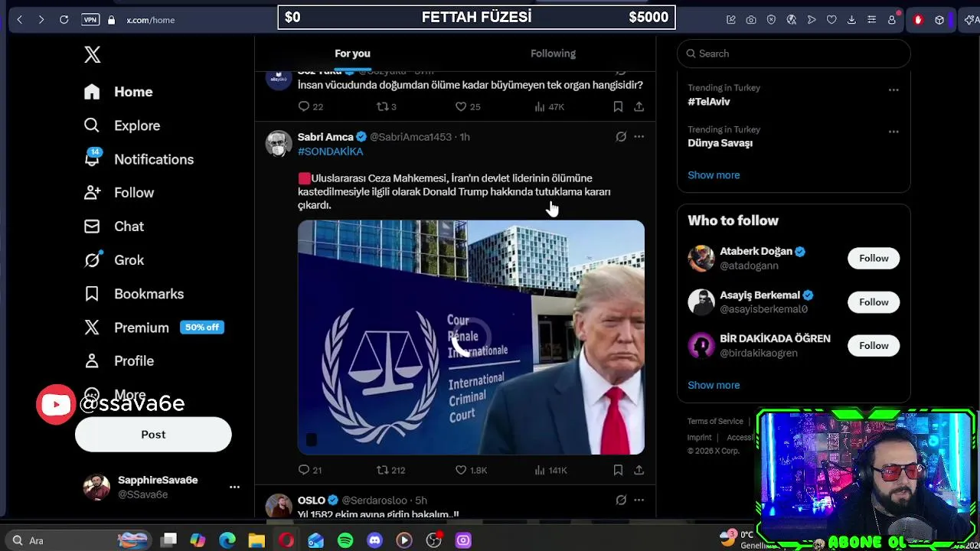980x551 pixels.
Task: Open Chat in the sidebar
Action: click(113, 227)
